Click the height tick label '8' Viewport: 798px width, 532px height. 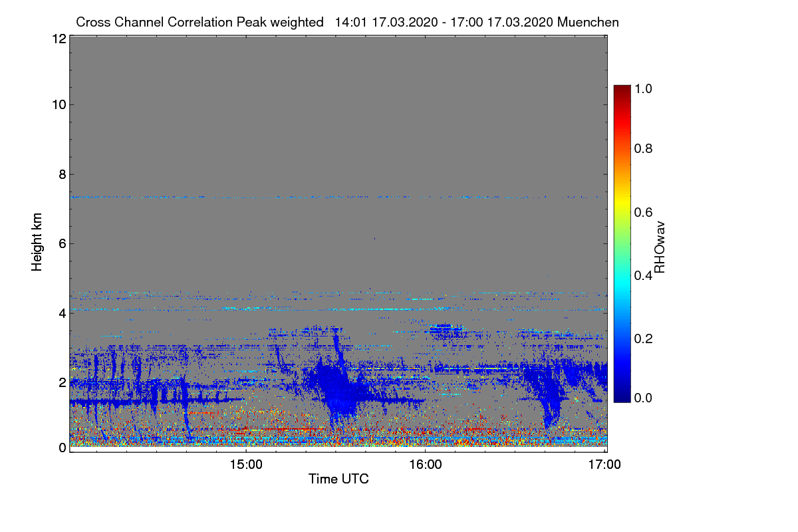(x=61, y=174)
